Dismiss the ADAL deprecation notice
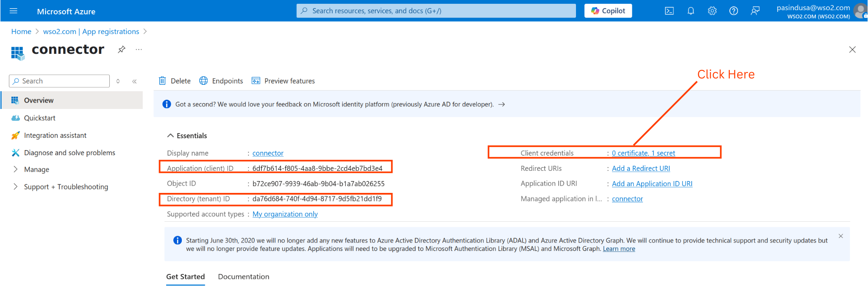Image resolution: width=868 pixels, height=304 pixels. tap(841, 236)
